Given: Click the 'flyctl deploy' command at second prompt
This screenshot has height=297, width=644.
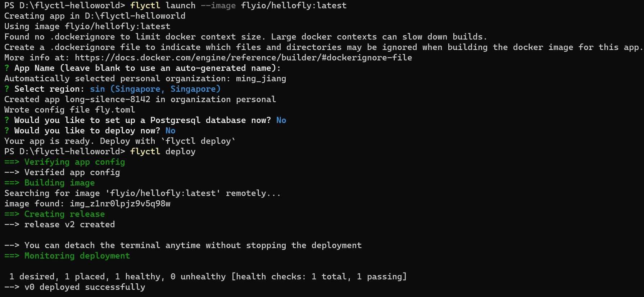Looking at the screenshot, I should point(163,151).
